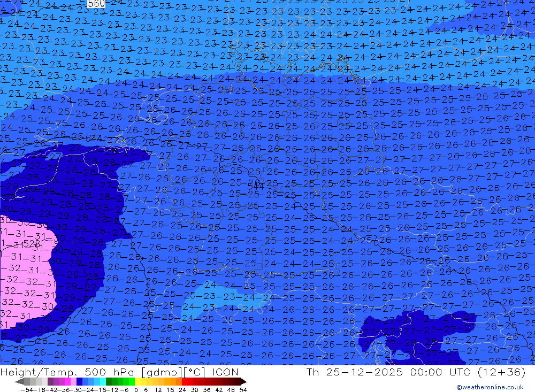Click the left arrow end of color scale

pos(19,381)
